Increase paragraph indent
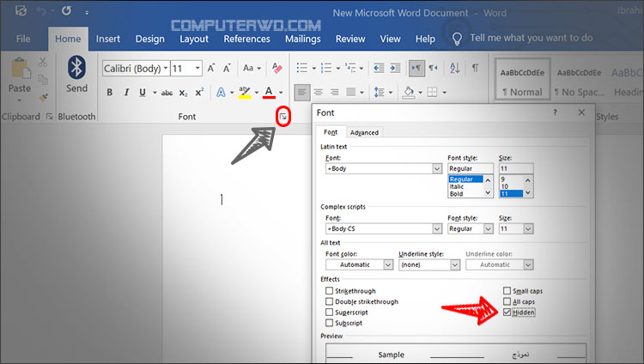 395,68
